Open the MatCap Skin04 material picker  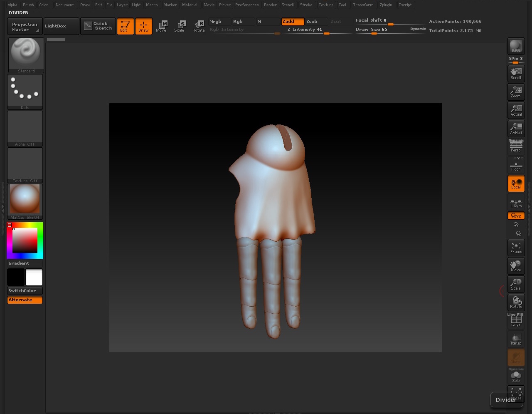tap(25, 202)
